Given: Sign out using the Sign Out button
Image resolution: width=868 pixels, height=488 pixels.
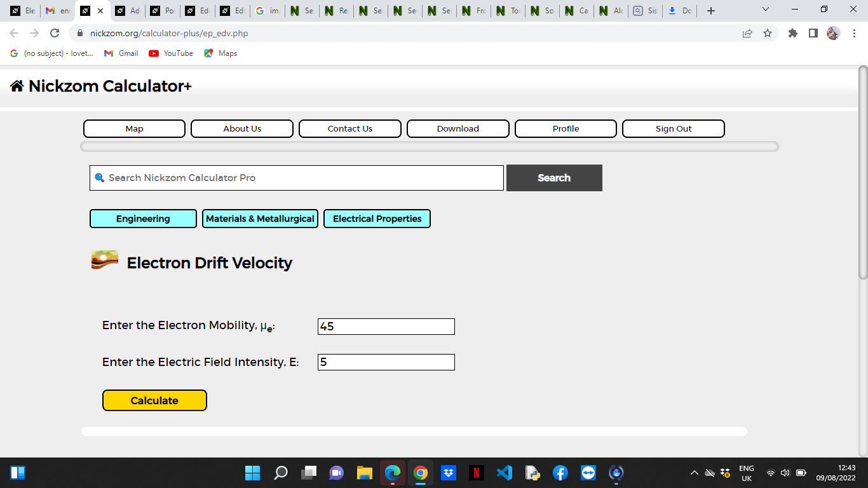Looking at the screenshot, I should 674,128.
